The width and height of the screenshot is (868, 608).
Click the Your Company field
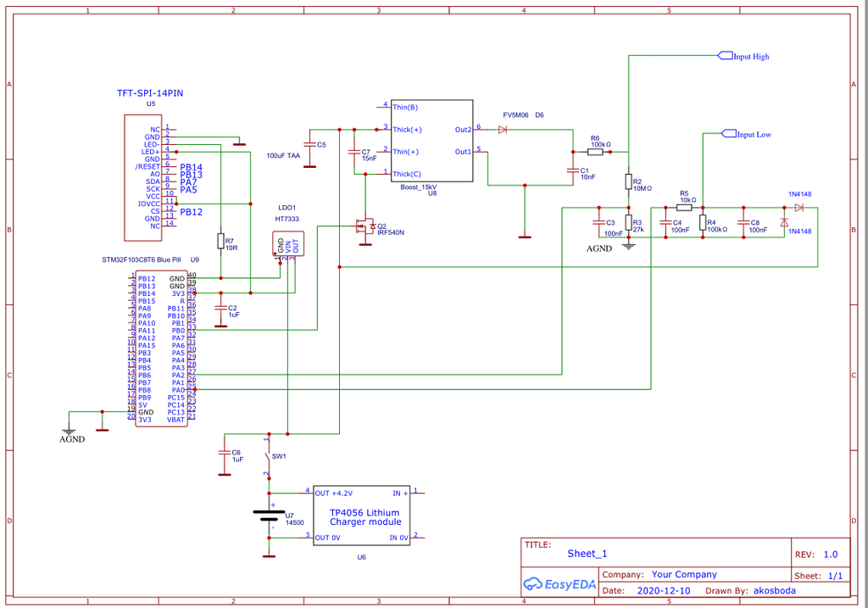click(x=684, y=574)
